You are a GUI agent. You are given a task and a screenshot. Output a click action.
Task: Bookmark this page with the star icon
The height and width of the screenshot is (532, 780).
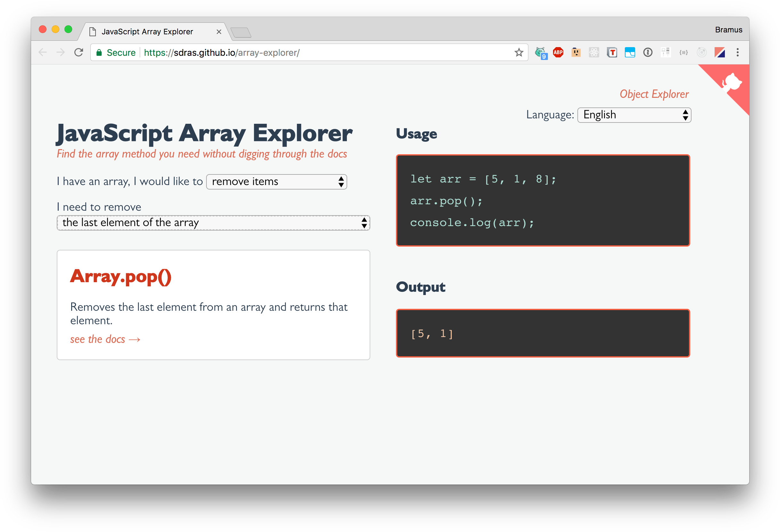tap(518, 52)
